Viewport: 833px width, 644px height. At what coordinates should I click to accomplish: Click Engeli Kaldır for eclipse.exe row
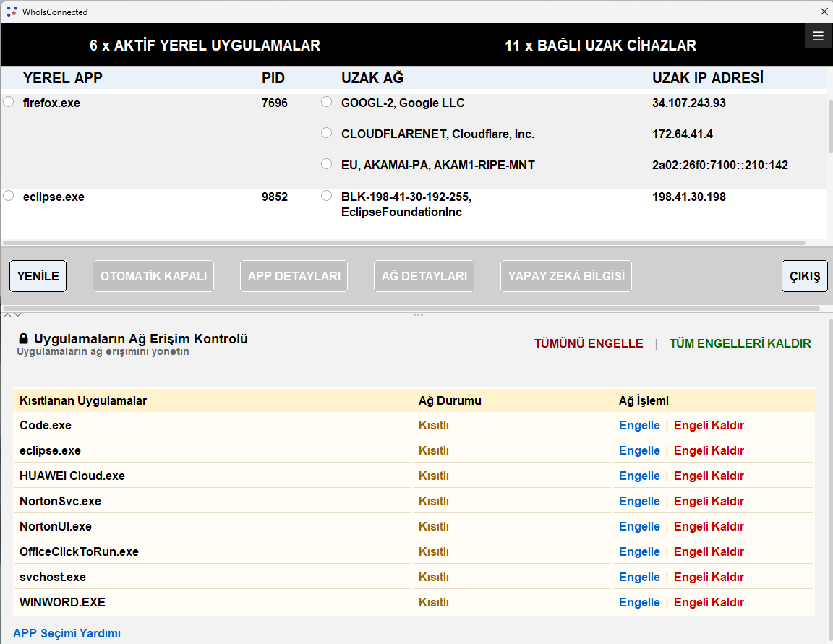(x=709, y=451)
